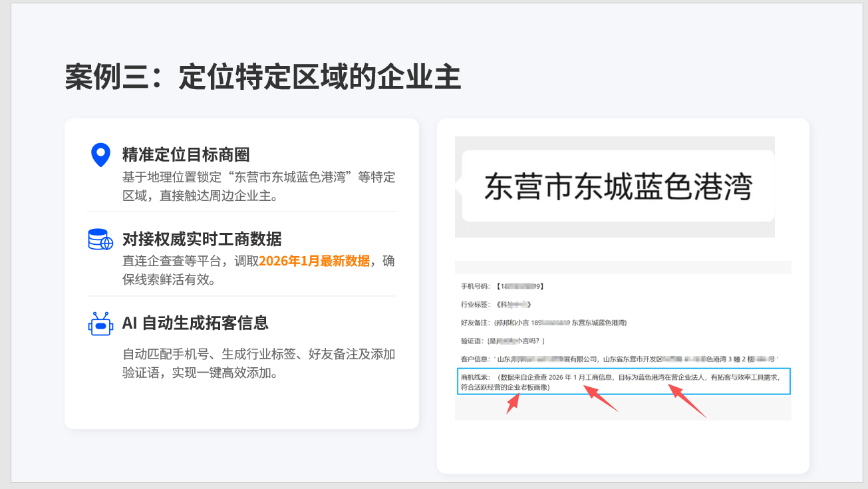The height and width of the screenshot is (489, 868).
Task: Click the blue location pin icon
Action: pos(100,154)
